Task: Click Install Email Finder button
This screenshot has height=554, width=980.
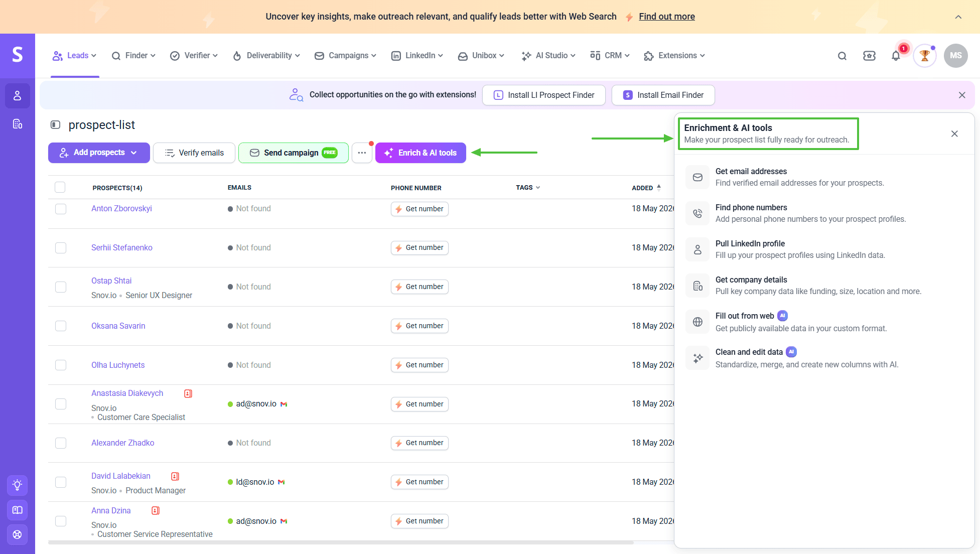Action: (x=663, y=95)
